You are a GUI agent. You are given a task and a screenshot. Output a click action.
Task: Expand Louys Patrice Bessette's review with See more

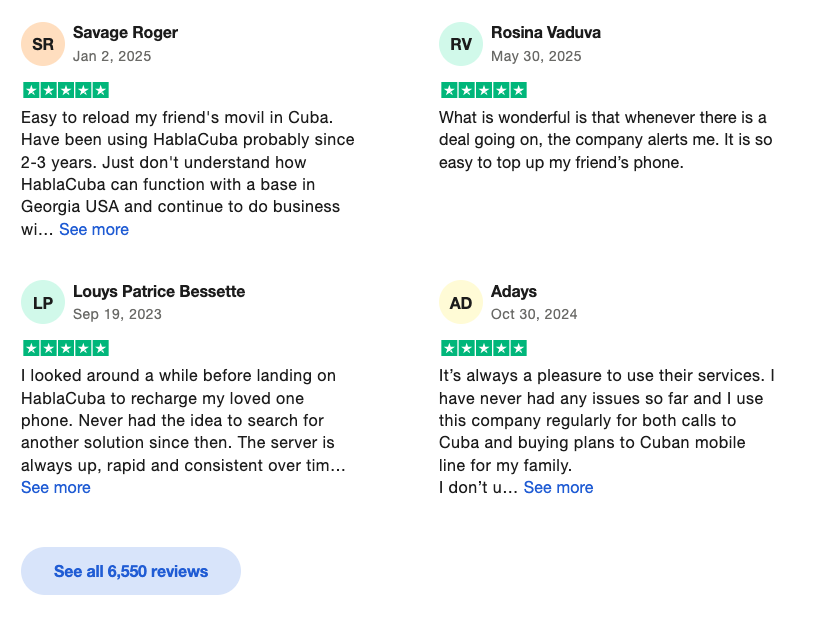pos(56,487)
